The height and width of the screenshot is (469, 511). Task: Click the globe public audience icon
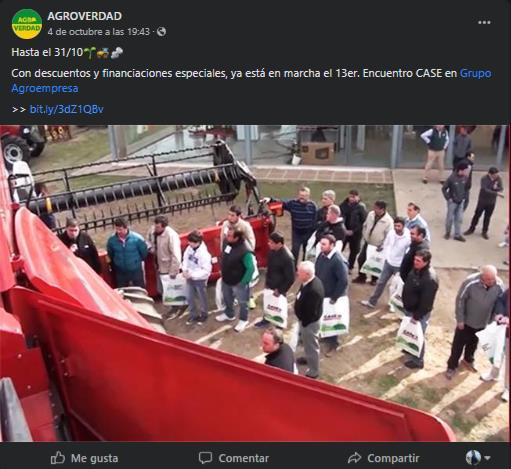click(161, 32)
